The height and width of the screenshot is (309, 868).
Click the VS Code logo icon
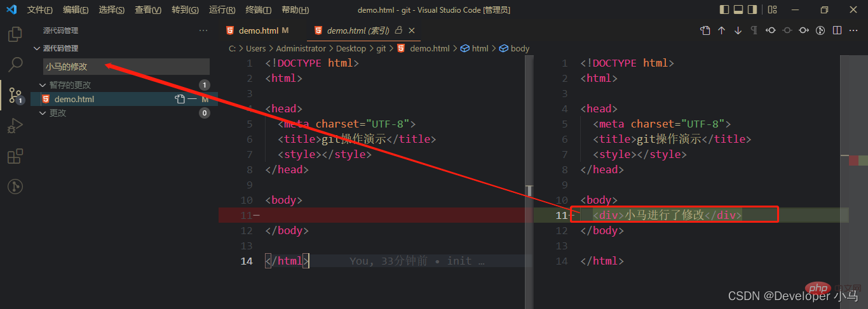(11, 10)
